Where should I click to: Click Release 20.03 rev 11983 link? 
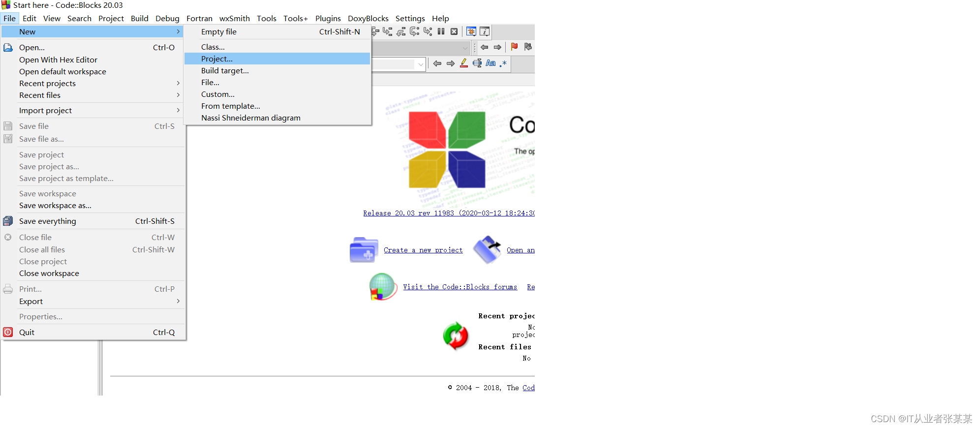[449, 213]
